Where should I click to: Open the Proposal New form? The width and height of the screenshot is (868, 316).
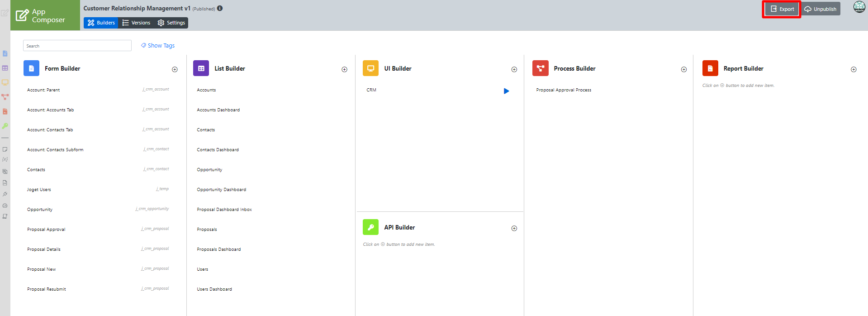[x=42, y=269]
